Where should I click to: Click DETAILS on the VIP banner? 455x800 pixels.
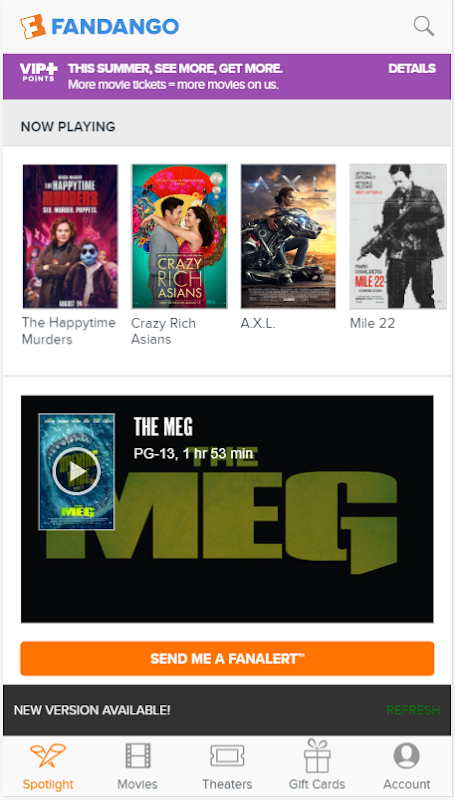[x=412, y=68]
